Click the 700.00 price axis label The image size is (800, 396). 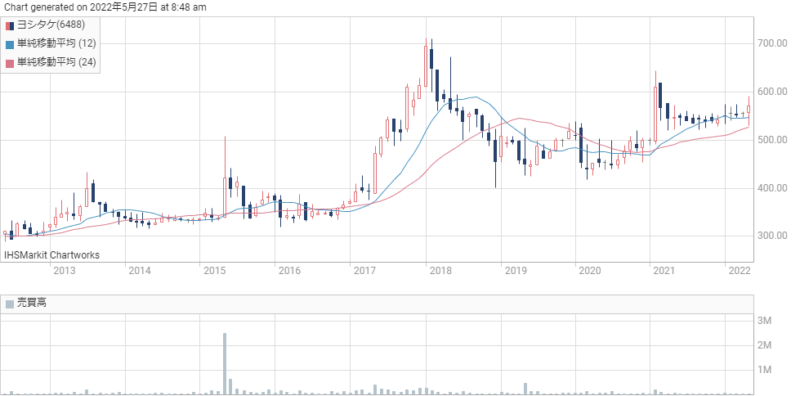[771, 44]
